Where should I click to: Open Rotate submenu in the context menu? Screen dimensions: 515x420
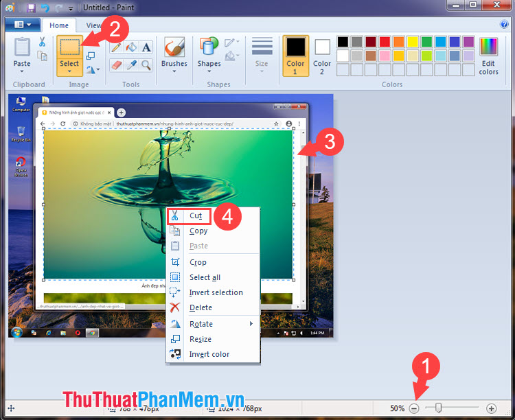point(214,324)
